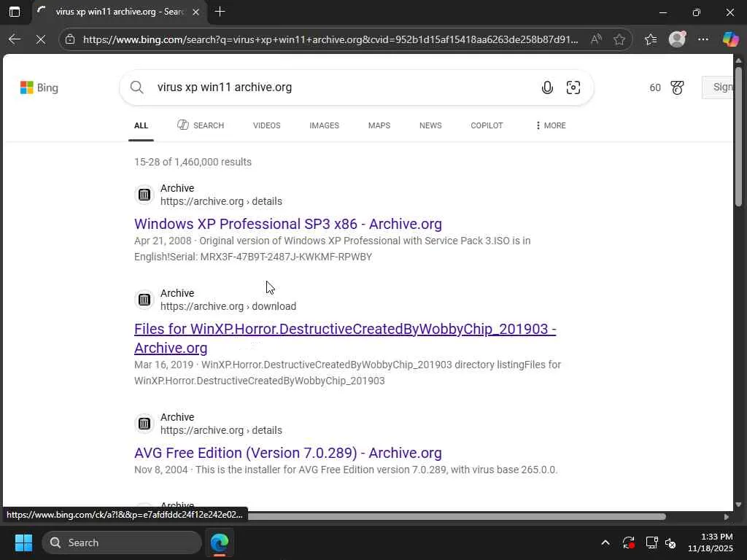The width and height of the screenshot is (747, 560).
Task: Open Copilot sidebar icon in toolbar
Action: pos(729,39)
